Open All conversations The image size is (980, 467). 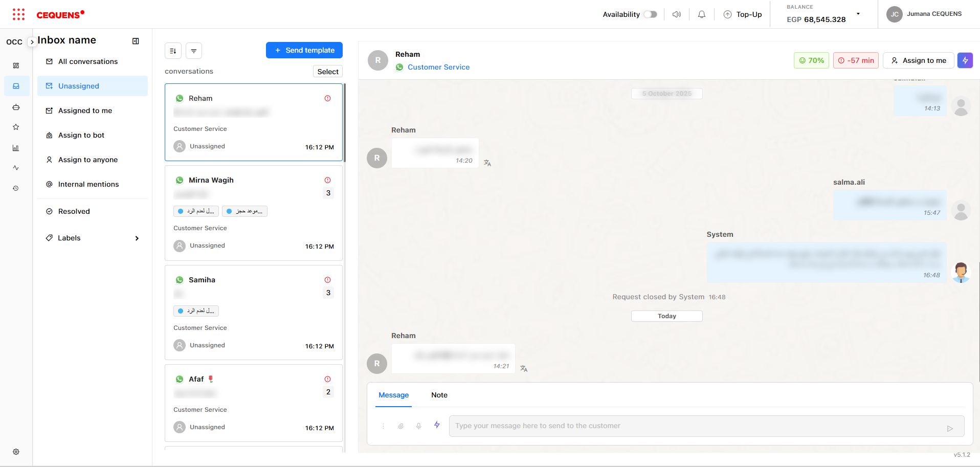tap(93, 61)
